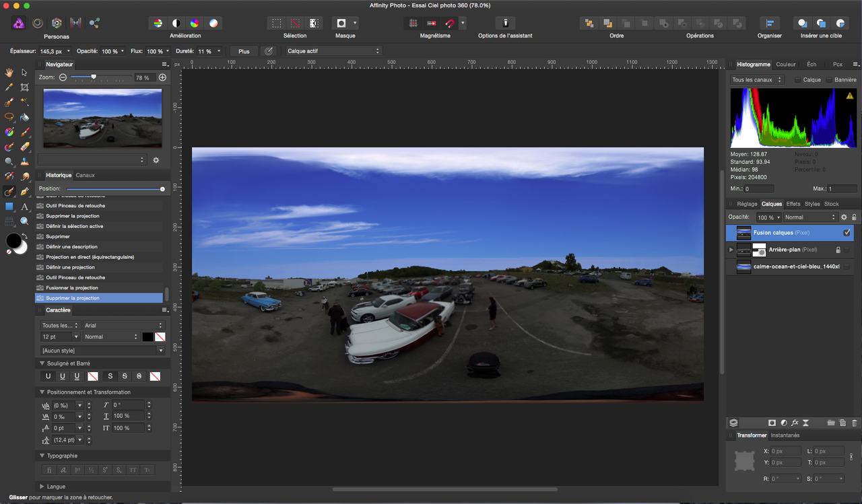
Task: Select the Color Picker eyedropper tool
Action: [x=9, y=87]
